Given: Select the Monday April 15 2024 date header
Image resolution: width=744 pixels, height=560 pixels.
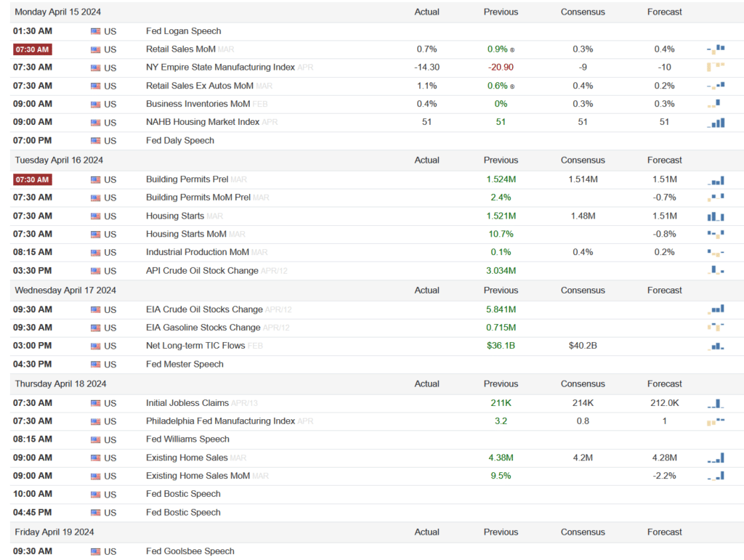Looking at the screenshot, I should click(x=58, y=12).
